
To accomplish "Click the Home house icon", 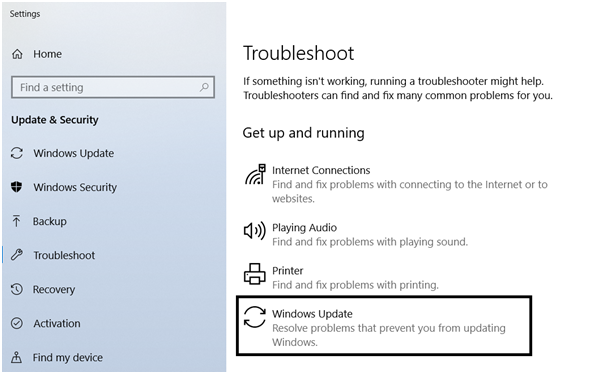I will (x=17, y=54).
